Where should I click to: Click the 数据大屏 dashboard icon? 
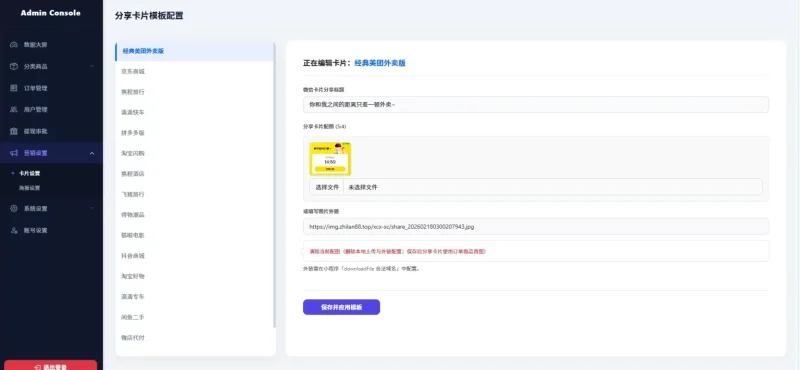[x=14, y=45]
